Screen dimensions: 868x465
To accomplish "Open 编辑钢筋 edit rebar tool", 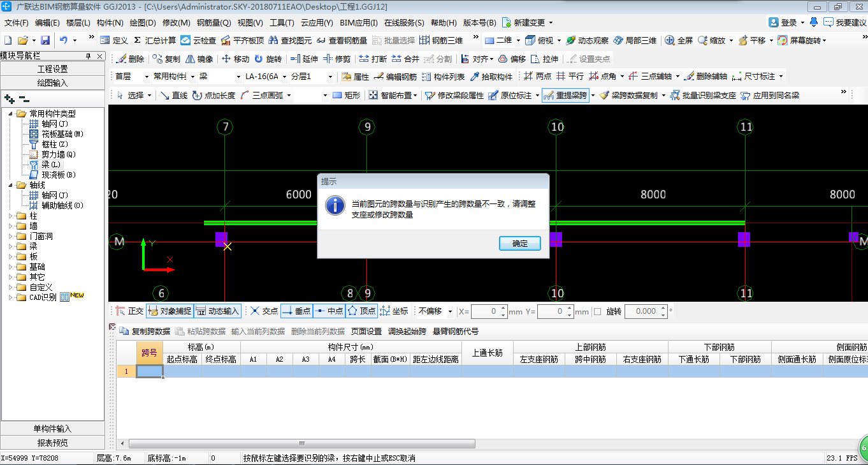I will [395, 77].
